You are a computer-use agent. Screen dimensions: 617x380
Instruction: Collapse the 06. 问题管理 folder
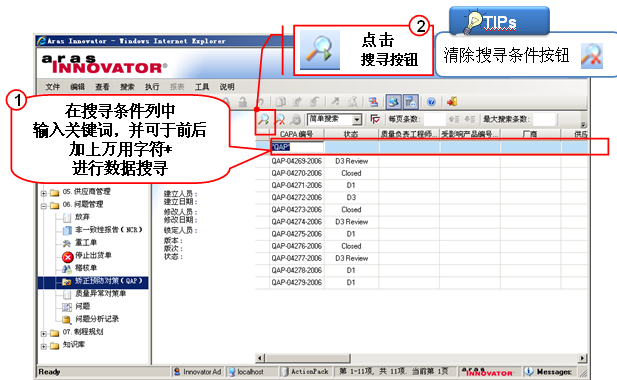pyautogui.click(x=44, y=205)
